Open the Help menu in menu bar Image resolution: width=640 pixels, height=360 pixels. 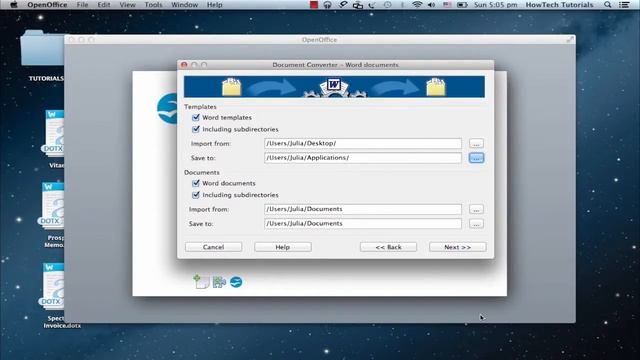pyautogui.click(x=215, y=5)
